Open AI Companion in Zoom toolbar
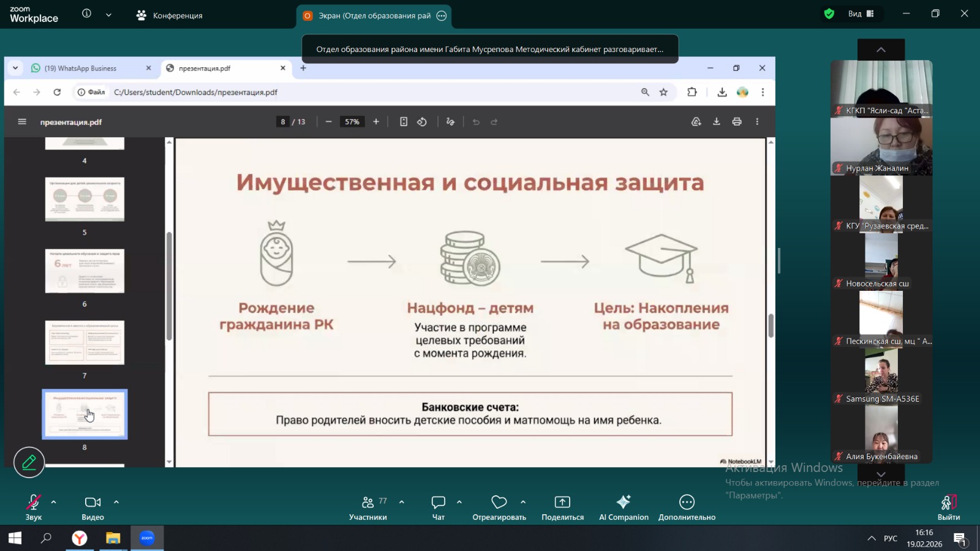The height and width of the screenshot is (551, 980). pos(623,508)
